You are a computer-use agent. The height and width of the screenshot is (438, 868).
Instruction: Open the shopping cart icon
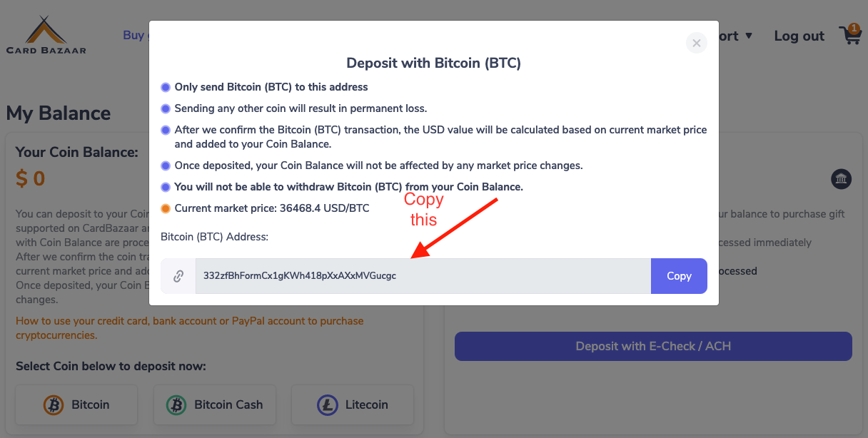pyautogui.click(x=850, y=35)
